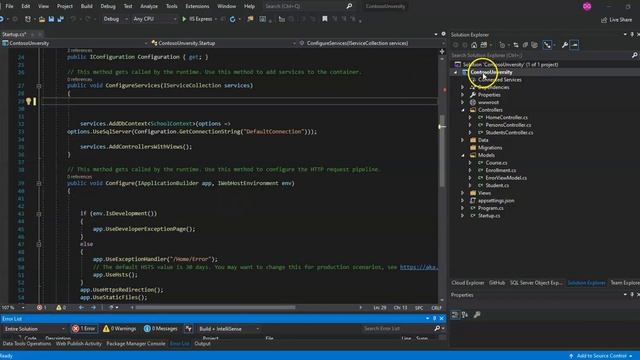Click the quick launch search magnifier icon

point(349,6)
